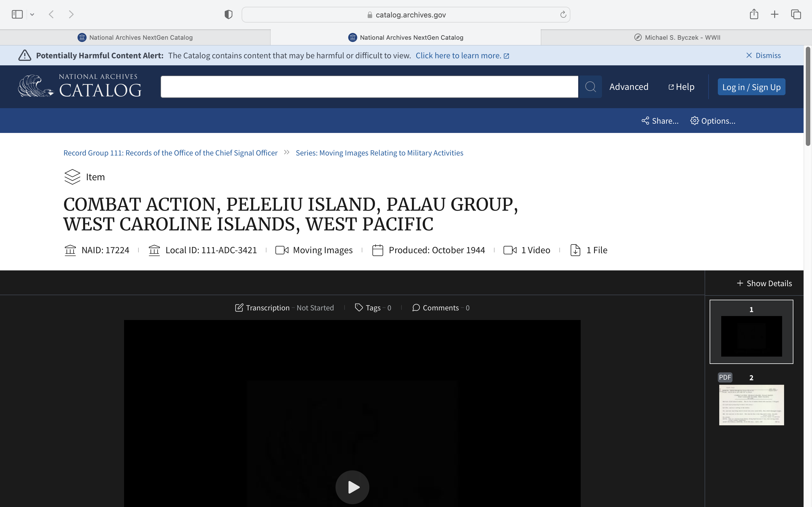The image size is (812, 507).
Task: Click the catalog search input field
Action: (x=369, y=87)
